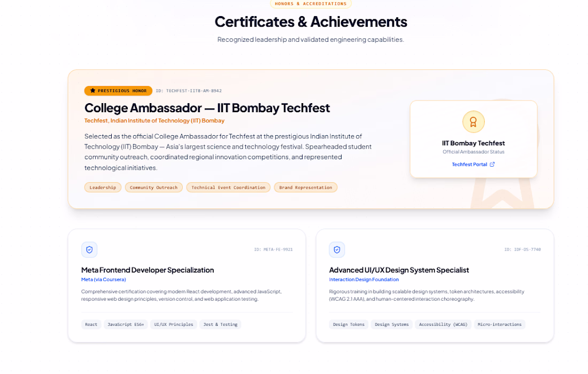Click the Prestigious Honor badge

coord(118,91)
